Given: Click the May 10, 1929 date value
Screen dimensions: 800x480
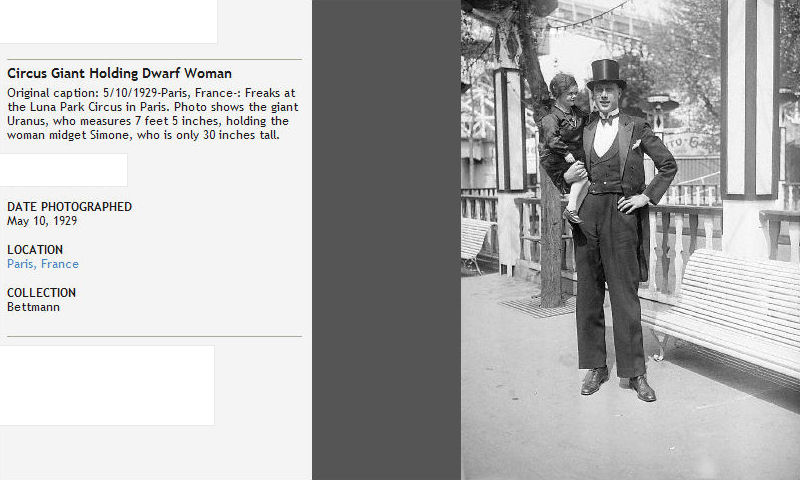Looking at the screenshot, I should 42,221.
